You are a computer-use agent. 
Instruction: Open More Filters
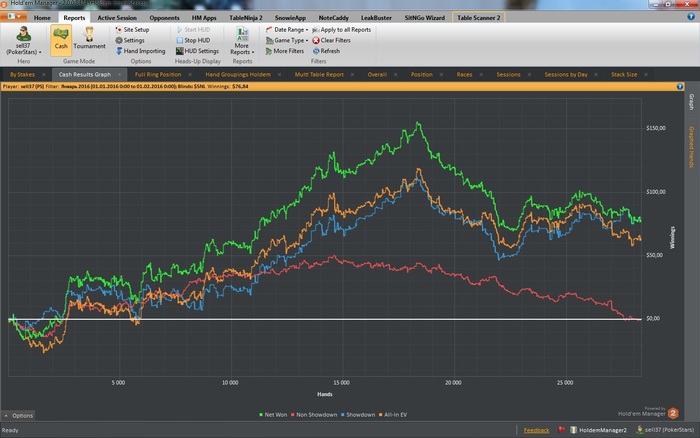pyautogui.click(x=284, y=51)
